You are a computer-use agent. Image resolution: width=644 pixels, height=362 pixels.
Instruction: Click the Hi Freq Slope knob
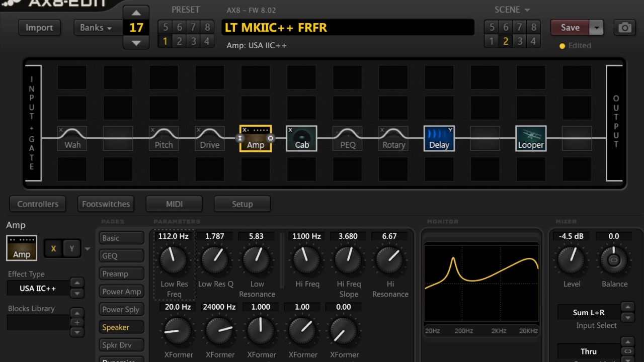click(x=348, y=260)
